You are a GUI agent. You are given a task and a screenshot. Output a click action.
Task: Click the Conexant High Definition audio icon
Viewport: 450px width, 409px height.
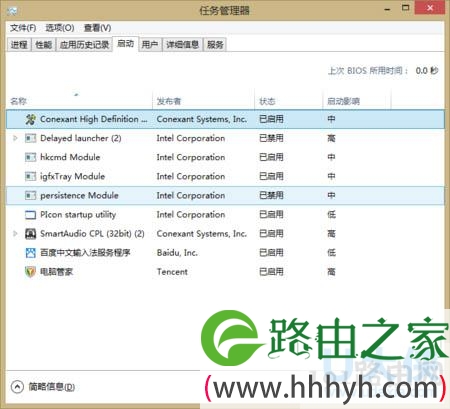[x=30, y=119]
